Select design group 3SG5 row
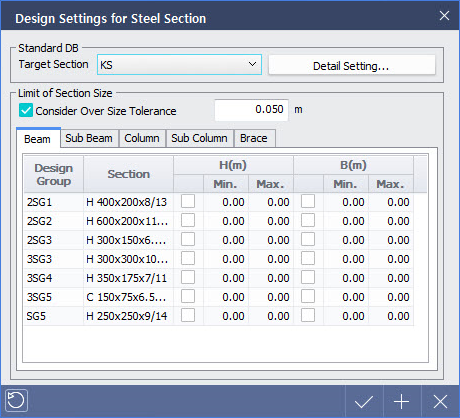 [x=54, y=297]
